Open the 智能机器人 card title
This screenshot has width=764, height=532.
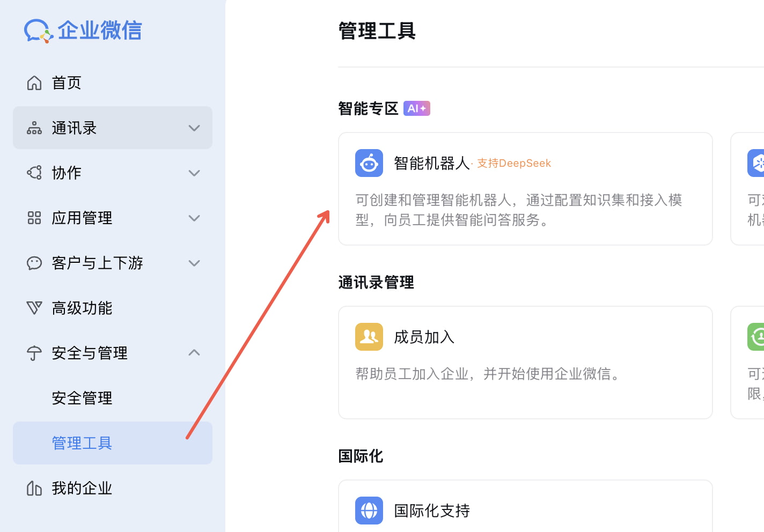pos(432,163)
